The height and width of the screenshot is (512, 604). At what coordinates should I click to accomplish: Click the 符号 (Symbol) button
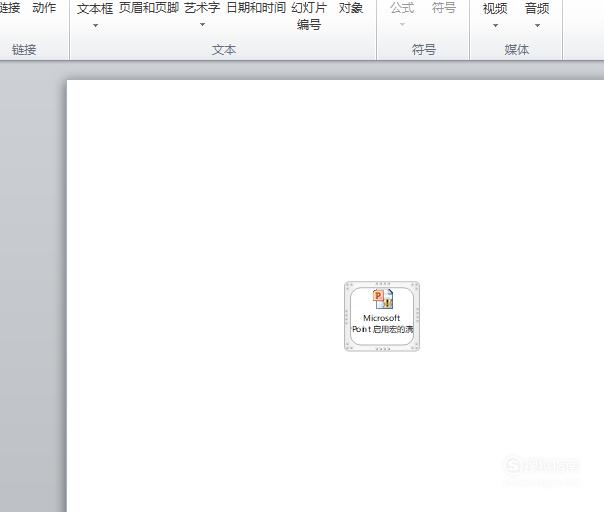point(444,8)
